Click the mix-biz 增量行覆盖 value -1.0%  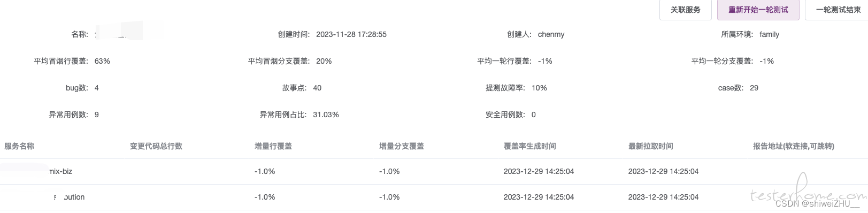coord(265,171)
